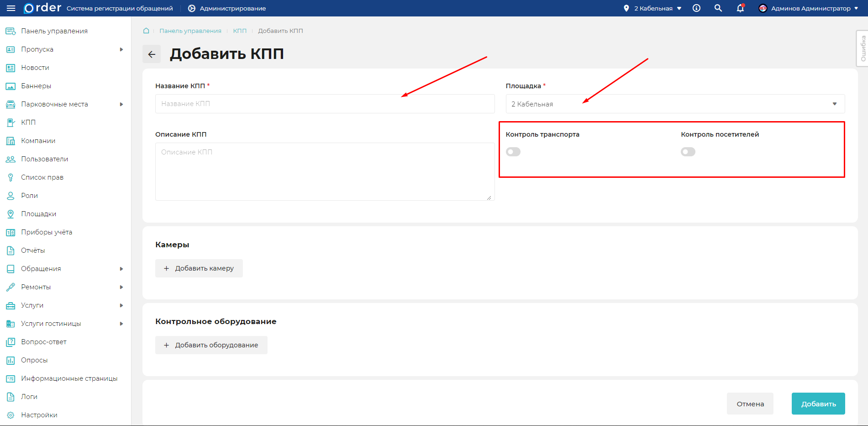Viewport: 868px width, 426px height.
Task: Select Пользователи in the sidebar menu
Action: pyautogui.click(x=44, y=159)
